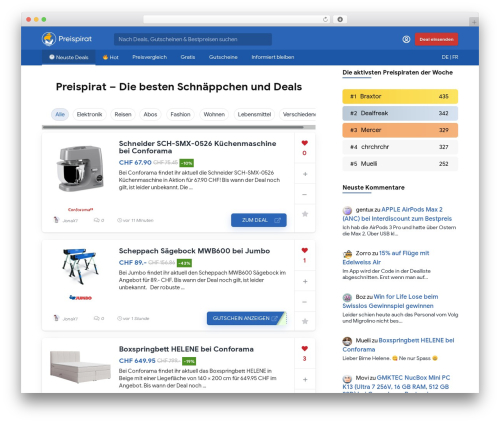Open Preisvergleich menu item

[x=149, y=57]
